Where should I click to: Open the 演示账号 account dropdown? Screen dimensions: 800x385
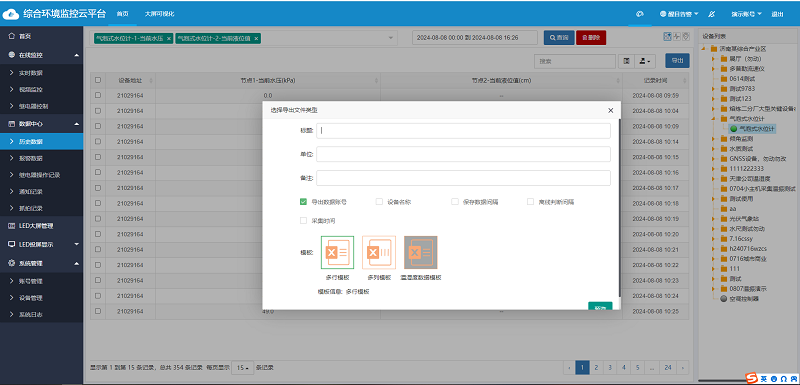pyautogui.click(x=746, y=14)
